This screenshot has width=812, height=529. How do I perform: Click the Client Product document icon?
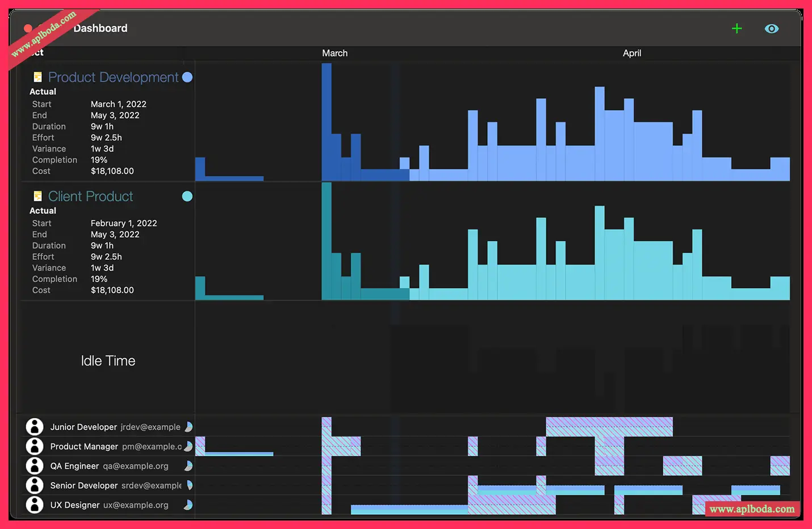click(x=37, y=196)
